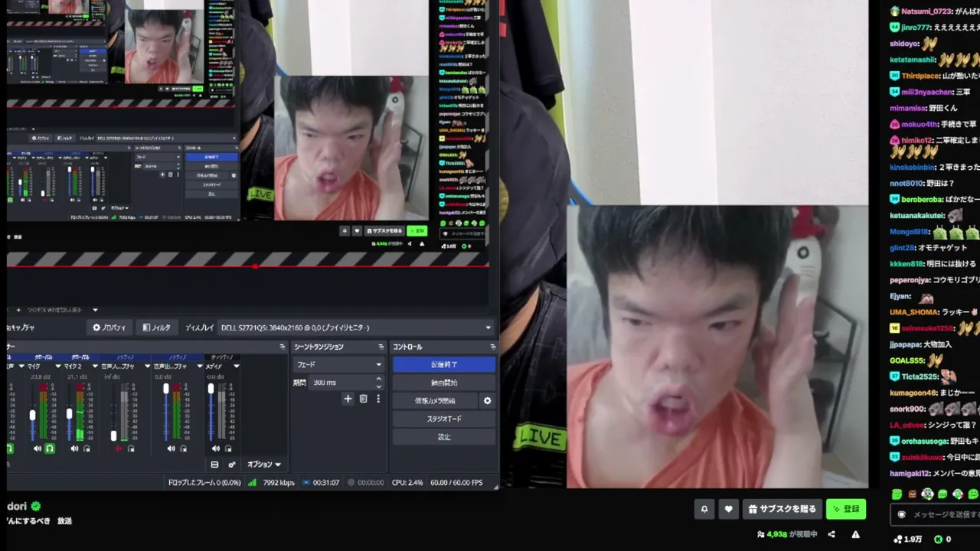This screenshot has height=551, width=980.
Task: Click the 仮想カメラ開始 button
Action: [x=435, y=400]
